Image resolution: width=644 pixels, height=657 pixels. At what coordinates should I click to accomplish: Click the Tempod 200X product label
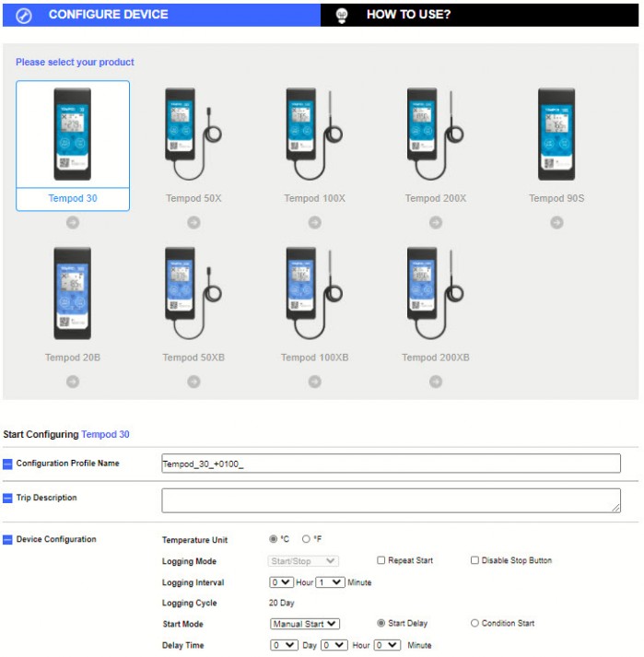(436, 198)
